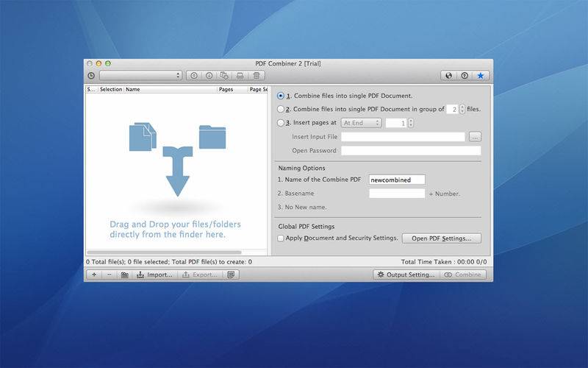This screenshot has height=368, width=588.
Task: Click the 'Global PDF Settings' heading
Action: [x=306, y=227]
